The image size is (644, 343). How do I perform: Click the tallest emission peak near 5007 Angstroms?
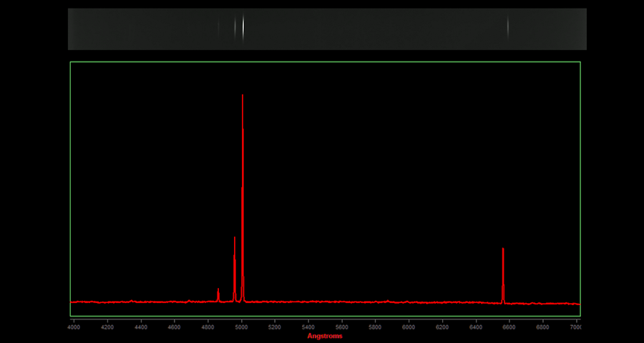(x=243, y=96)
